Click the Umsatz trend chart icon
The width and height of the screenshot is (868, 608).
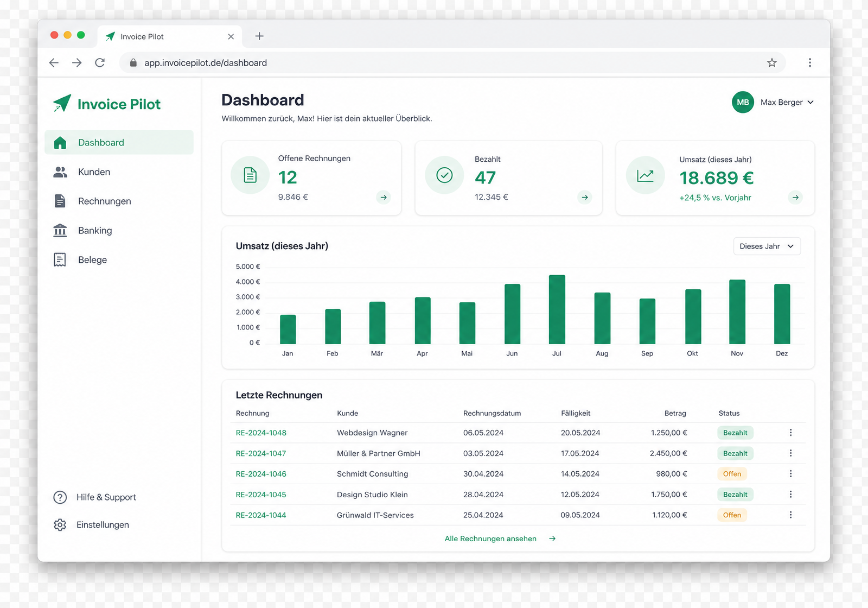tap(645, 175)
